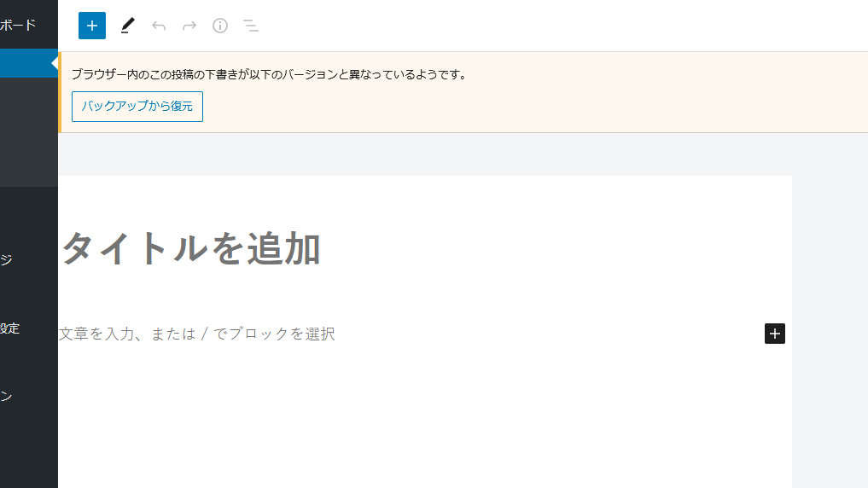Click the empty white canvas below the paragraph

point(425,421)
